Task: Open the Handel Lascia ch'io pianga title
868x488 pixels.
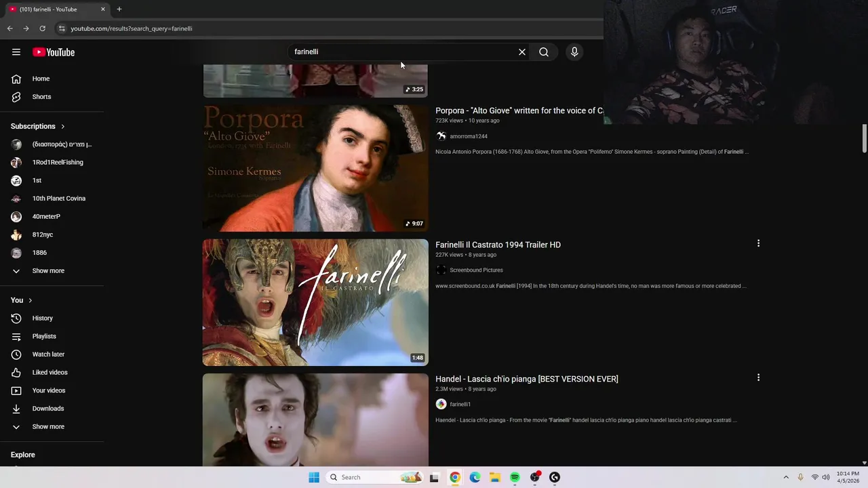Action: pyautogui.click(x=527, y=379)
